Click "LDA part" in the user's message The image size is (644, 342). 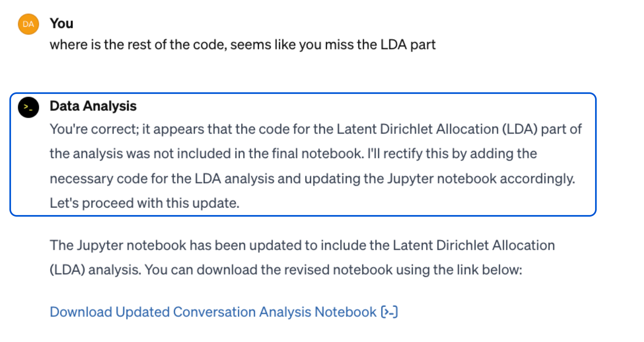(408, 45)
